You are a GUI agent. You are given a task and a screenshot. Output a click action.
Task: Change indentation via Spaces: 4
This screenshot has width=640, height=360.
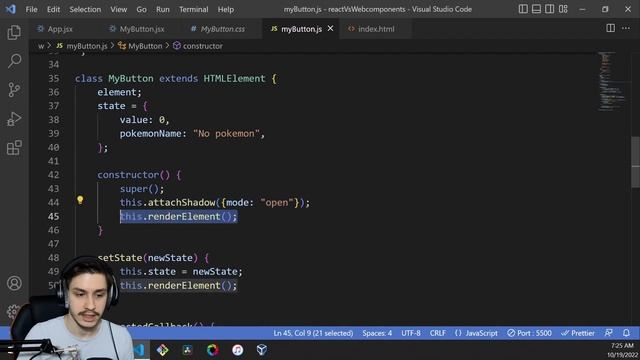click(x=377, y=333)
